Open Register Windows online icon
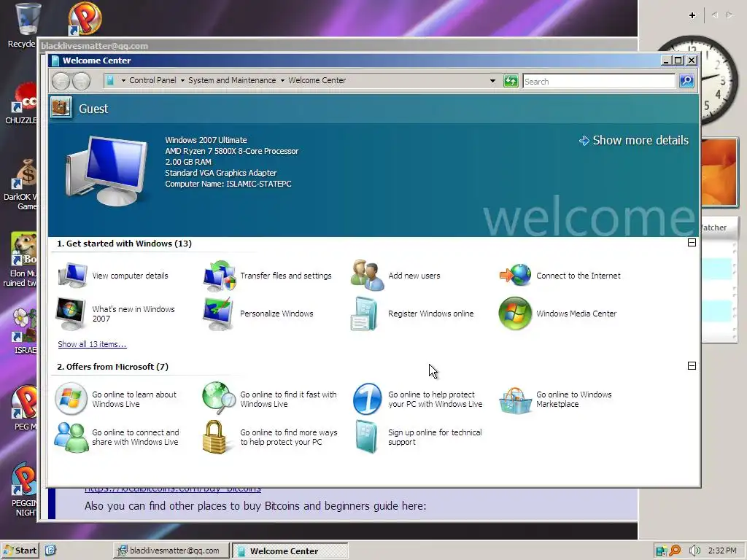 click(x=365, y=314)
